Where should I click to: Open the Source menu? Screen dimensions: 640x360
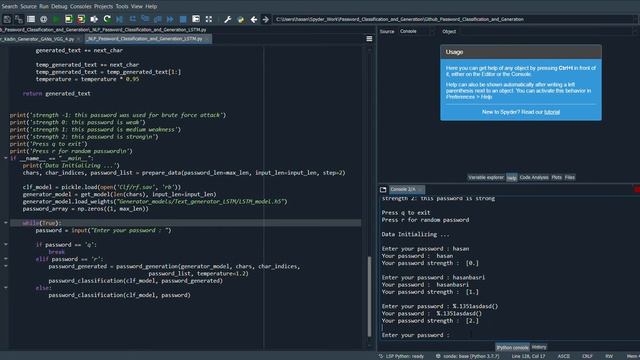29,6
